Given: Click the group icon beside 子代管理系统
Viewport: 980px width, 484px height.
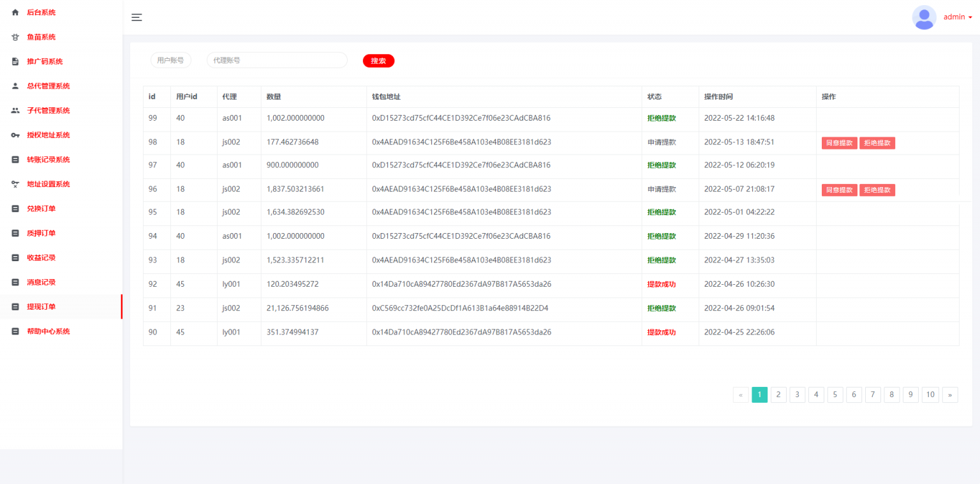Looking at the screenshot, I should (x=15, y=110).
